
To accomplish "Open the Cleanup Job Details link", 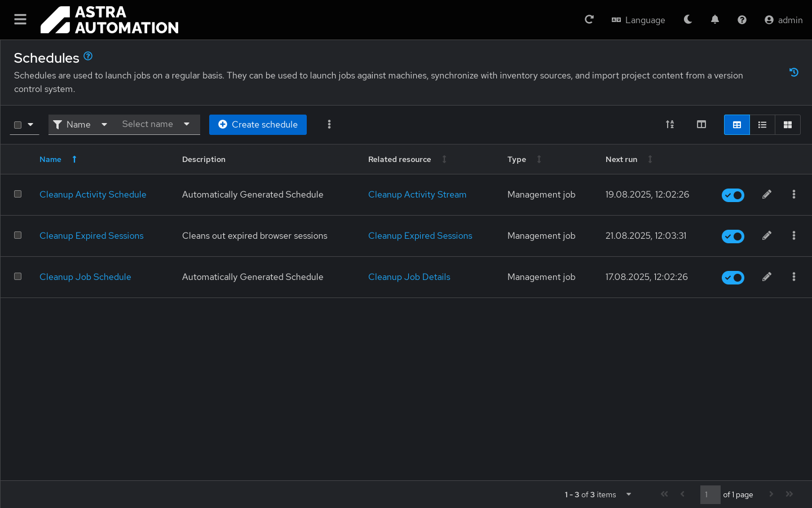I will 409,277.
